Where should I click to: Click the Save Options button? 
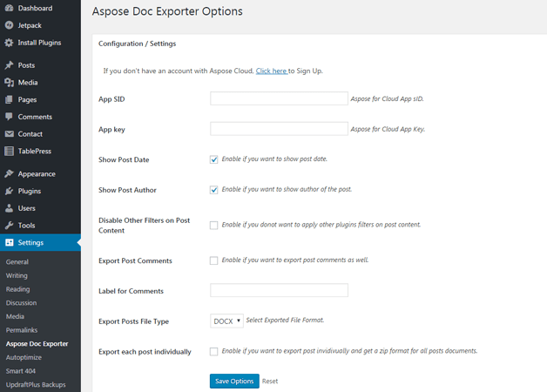tap(234, 382)
